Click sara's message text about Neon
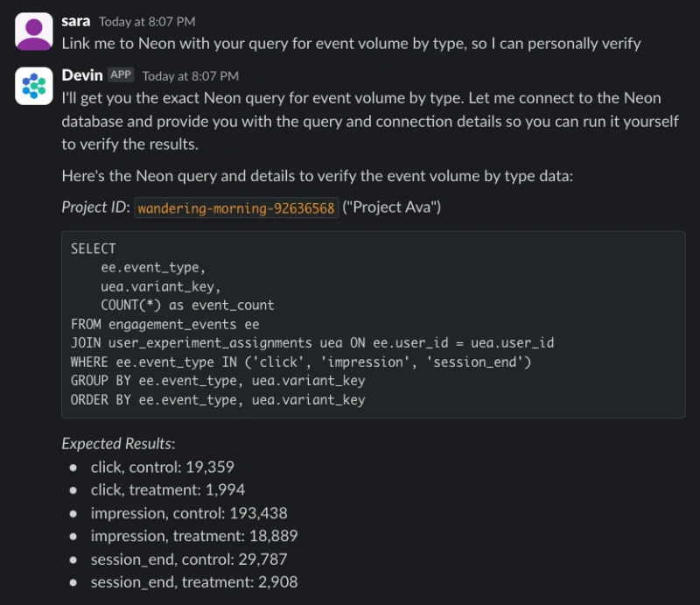 (351, 44)
